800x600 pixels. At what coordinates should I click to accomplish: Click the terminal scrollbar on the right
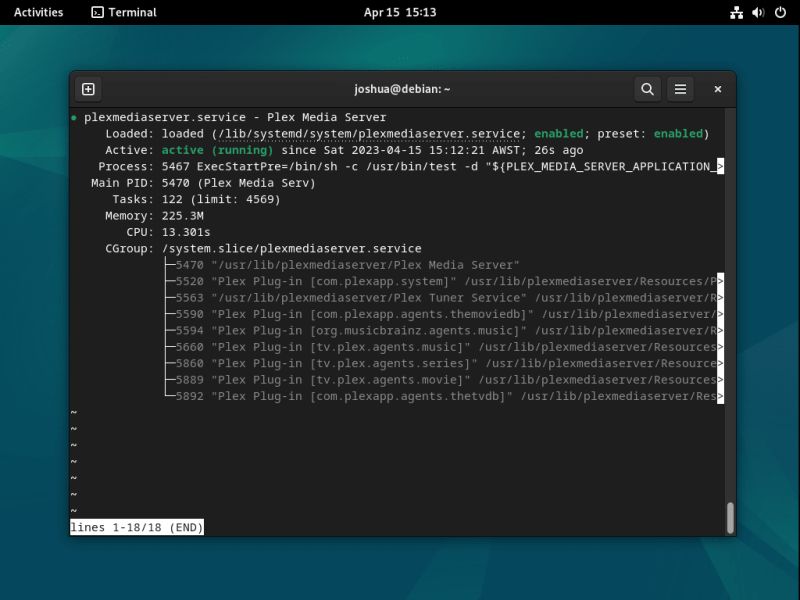(x=731, y=515)
